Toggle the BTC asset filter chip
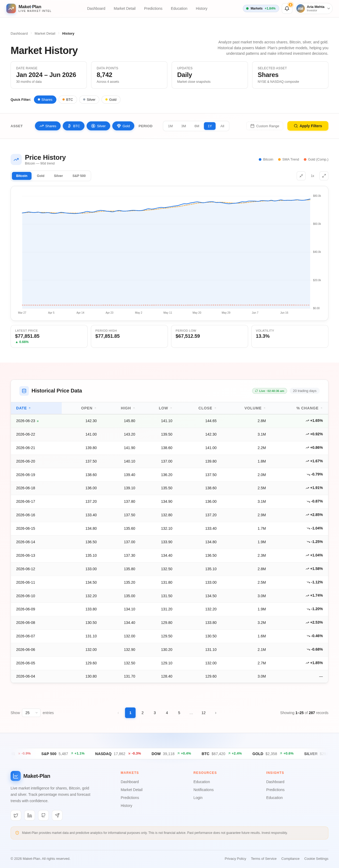339x868 pixels. tap(74, 126)
